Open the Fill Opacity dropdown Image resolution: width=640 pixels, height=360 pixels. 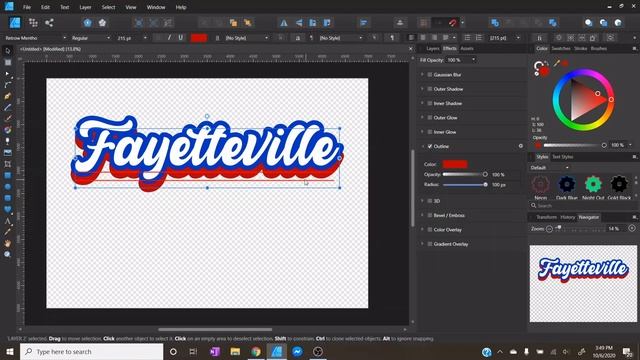[x=473, y=60]
